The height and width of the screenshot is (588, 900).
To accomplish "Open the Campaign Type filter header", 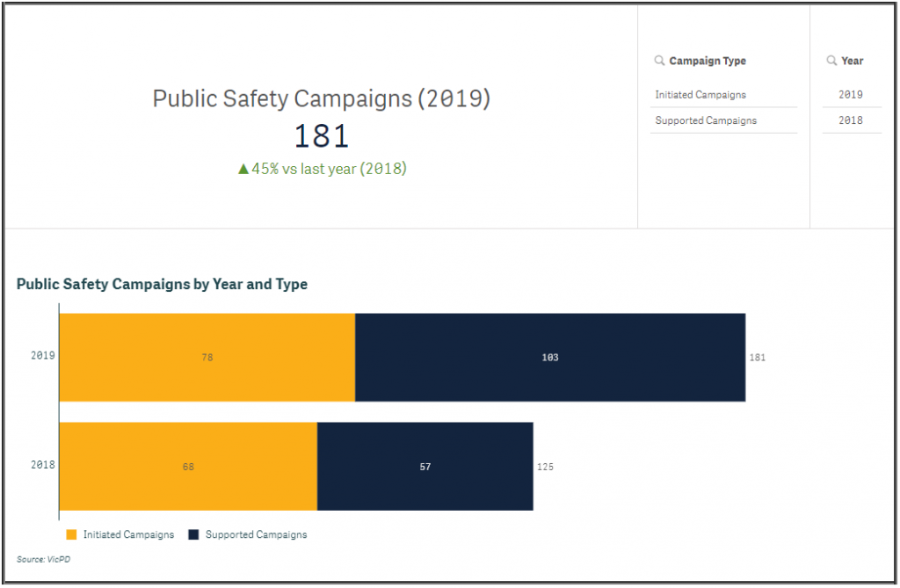I will coord(708,61).
